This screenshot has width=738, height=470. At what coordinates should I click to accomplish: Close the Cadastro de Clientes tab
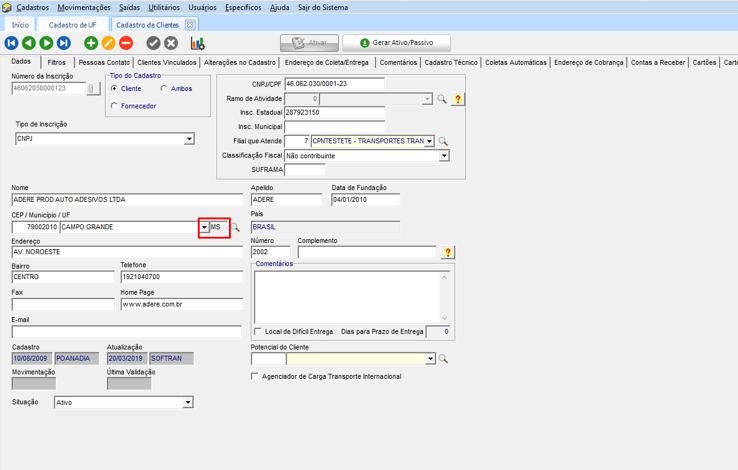190,25
